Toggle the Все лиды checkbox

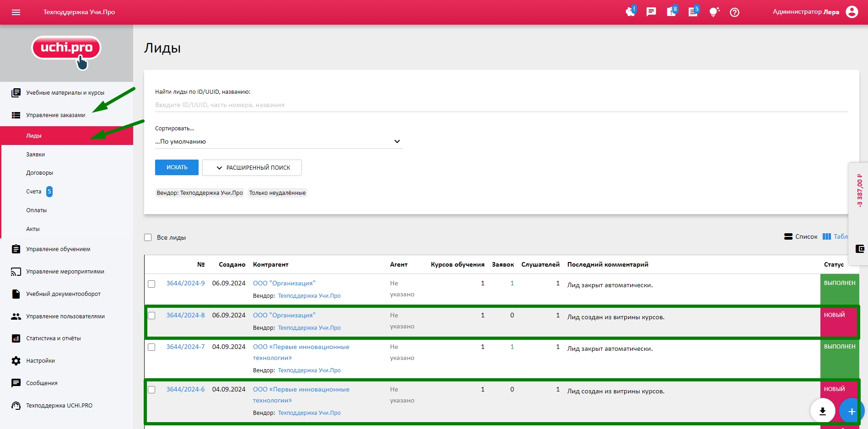(x=148, y=237)
